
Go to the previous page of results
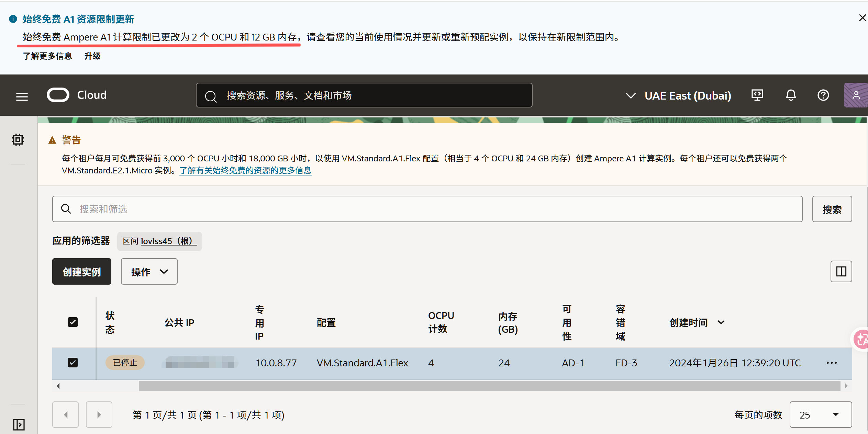click(x=65, y=415)
